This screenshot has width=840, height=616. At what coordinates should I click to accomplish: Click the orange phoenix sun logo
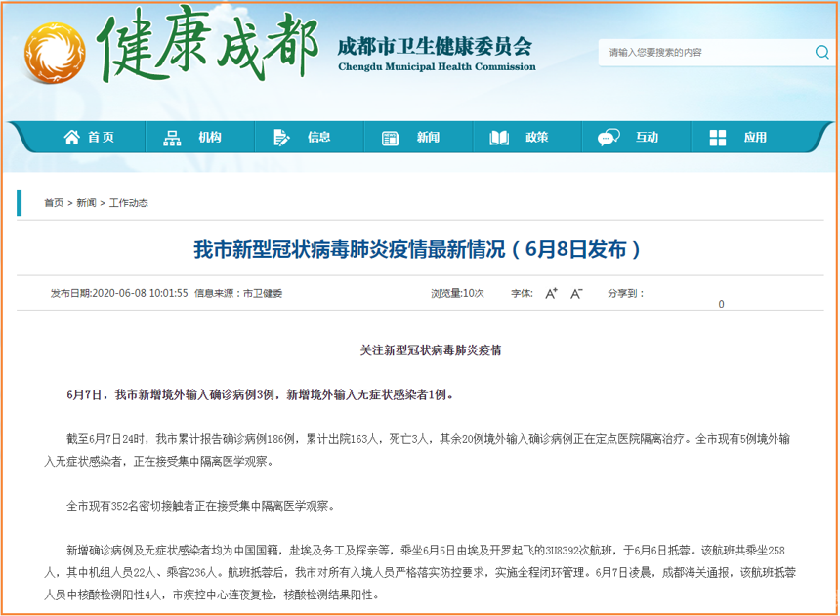pos(55,53)
